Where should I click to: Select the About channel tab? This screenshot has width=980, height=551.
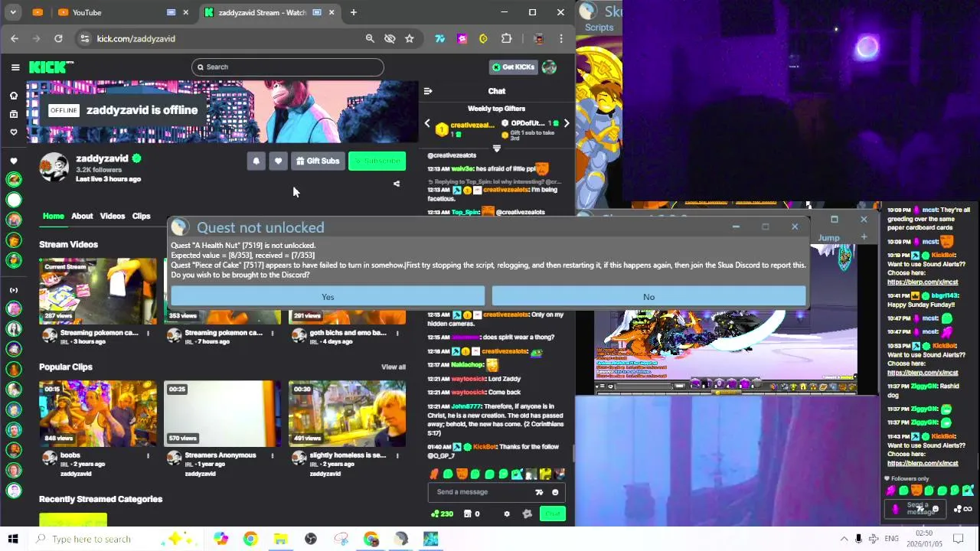(x=82, y=216)
